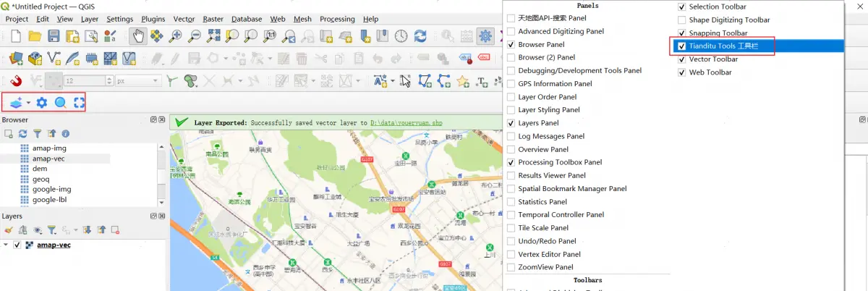Viewport: 868px width, 291px height.
Task: Select geoq entry in Browser tree
Action: pos(41,179)
